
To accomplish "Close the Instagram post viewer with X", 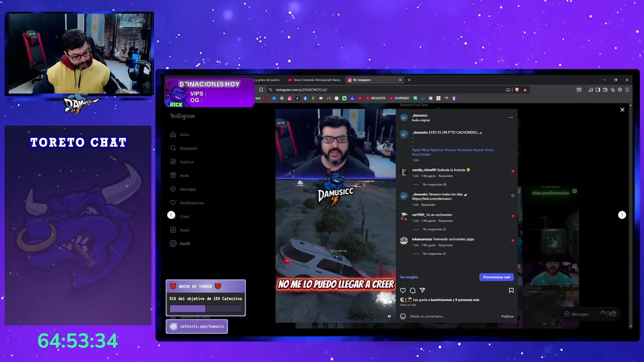I will tap(622, 110).
